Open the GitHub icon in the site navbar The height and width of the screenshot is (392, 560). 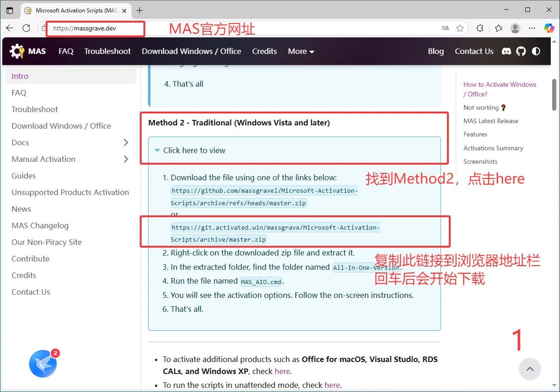pos(521,51)
